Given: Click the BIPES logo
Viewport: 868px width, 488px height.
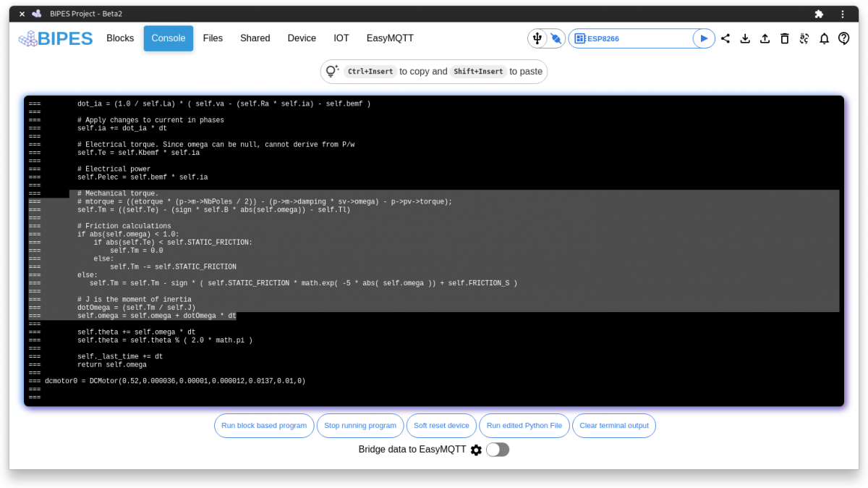Looking at the screenshot, I should tap(55, 38).
